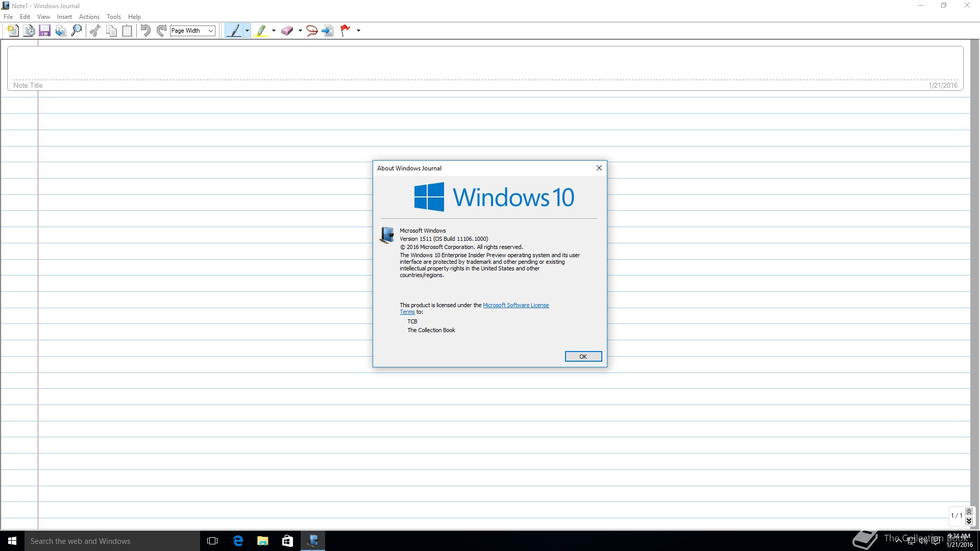
Task: Click the New Note toolbar icon
Action: pos(13,31)
